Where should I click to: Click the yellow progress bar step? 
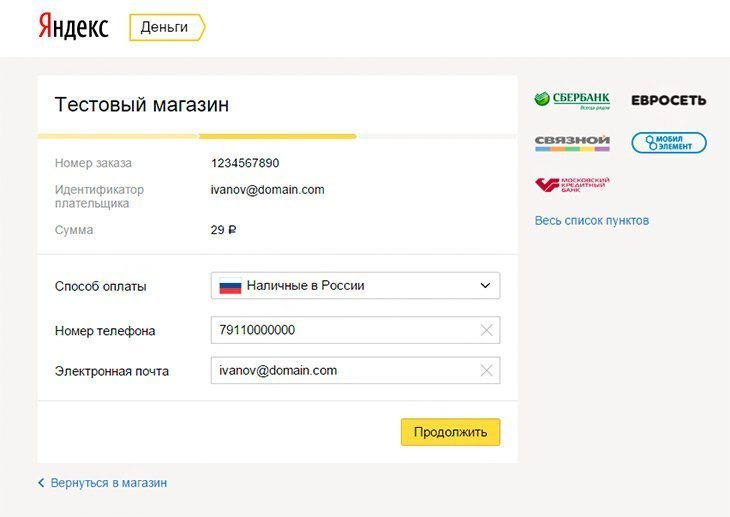tap(277, 136)
